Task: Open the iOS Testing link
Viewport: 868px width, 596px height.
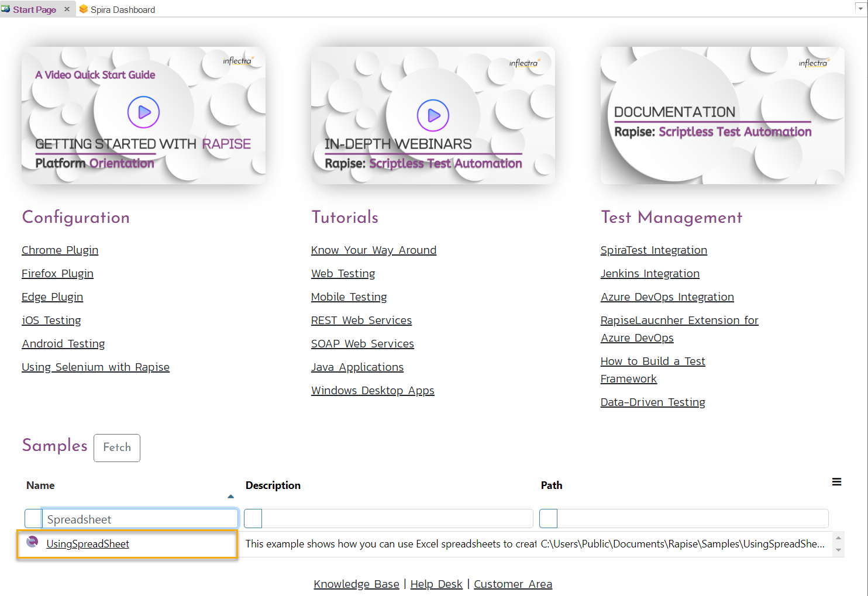Action: (51, 321)
